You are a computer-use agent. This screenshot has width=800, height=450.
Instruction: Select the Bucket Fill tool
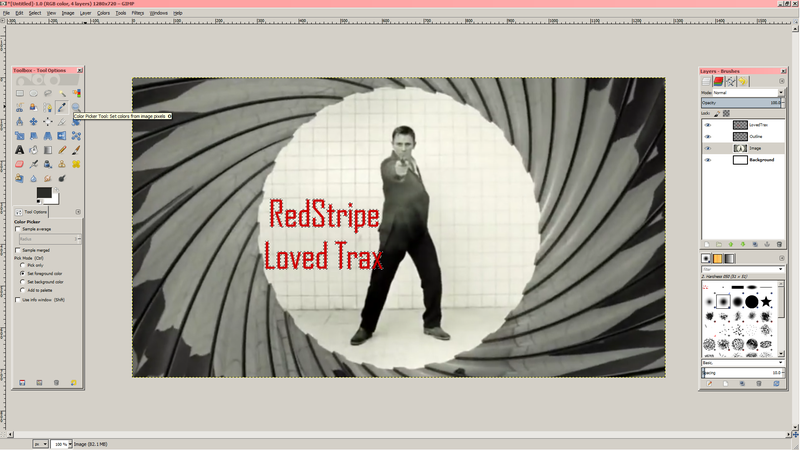pos(34,150)
